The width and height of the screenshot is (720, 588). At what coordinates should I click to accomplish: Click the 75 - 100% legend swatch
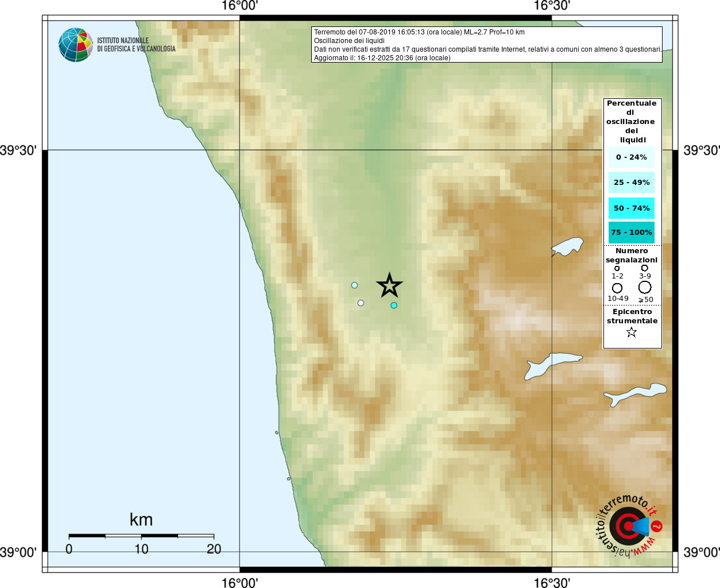pos(632,233)
